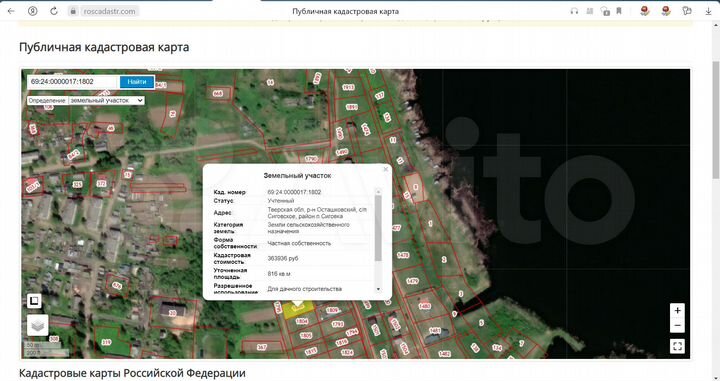Select parcel 319 on the map
The height and width of the screenshot is (381, 720).
pyautogui.click(x=106, y=342)
